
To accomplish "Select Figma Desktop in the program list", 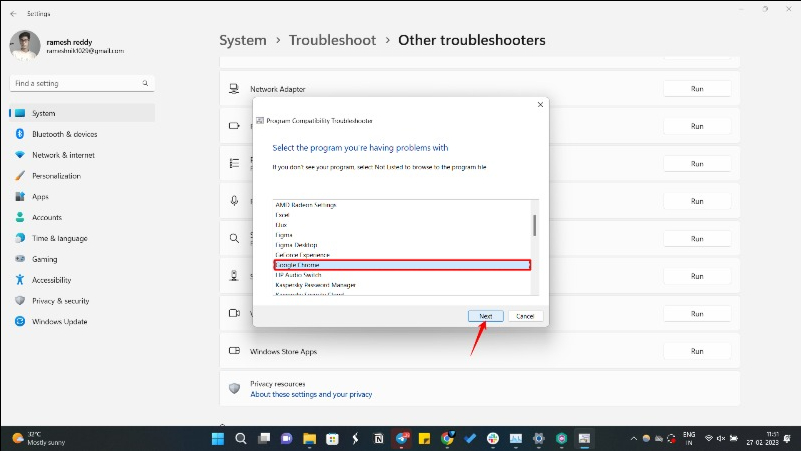I will tap(296, 245).
